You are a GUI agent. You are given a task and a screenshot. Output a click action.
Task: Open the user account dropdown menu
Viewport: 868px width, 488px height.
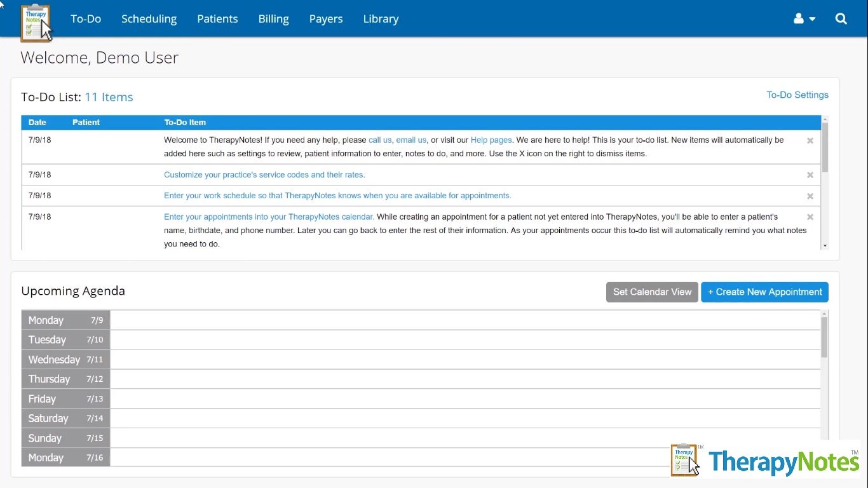804,19
